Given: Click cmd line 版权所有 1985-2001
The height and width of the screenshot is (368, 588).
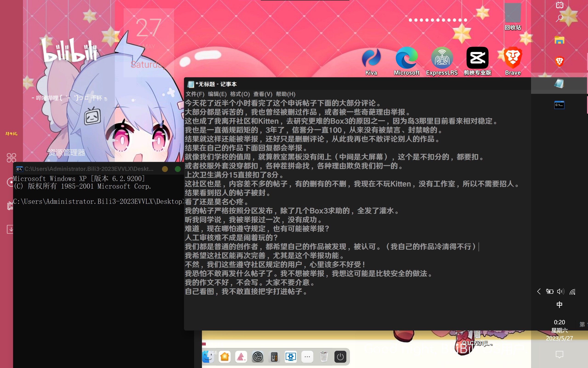Looking at the screenshot, I should tap(82, 187).
